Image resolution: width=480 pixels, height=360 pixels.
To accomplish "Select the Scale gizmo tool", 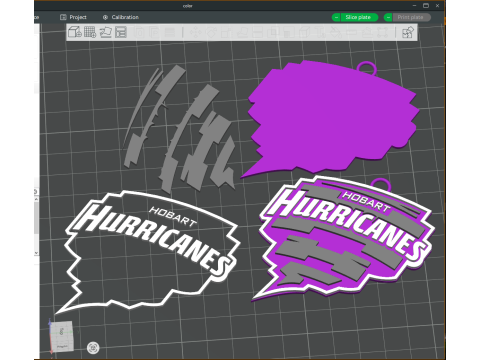I will pyautogui.click(x=226, y=32).
